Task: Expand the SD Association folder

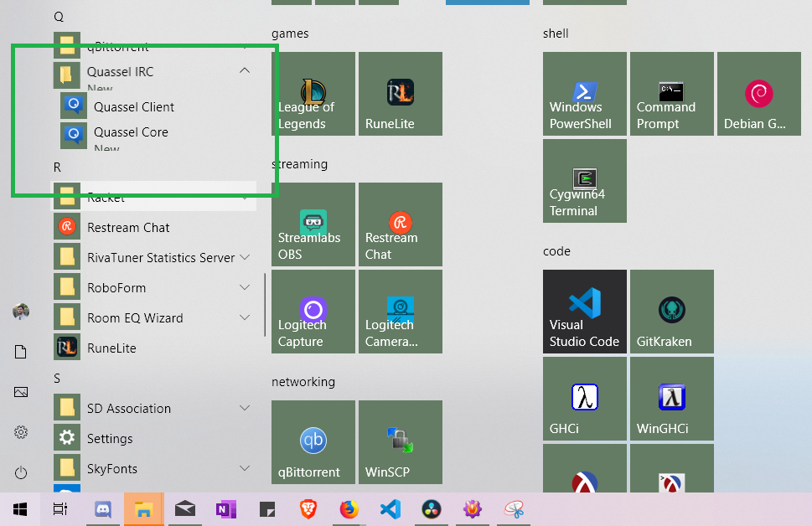Action: (x=155, y=408)
